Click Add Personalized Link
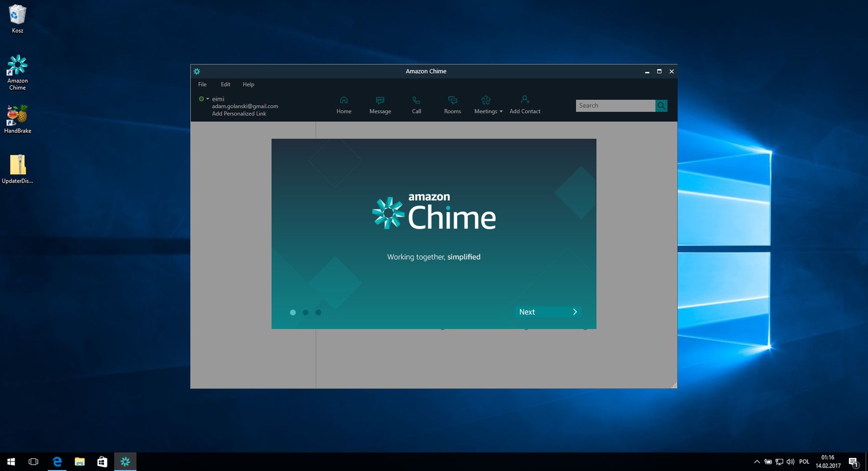Image resolution: width=868 pixels, height=471 pixels. [x=239, y=113]
